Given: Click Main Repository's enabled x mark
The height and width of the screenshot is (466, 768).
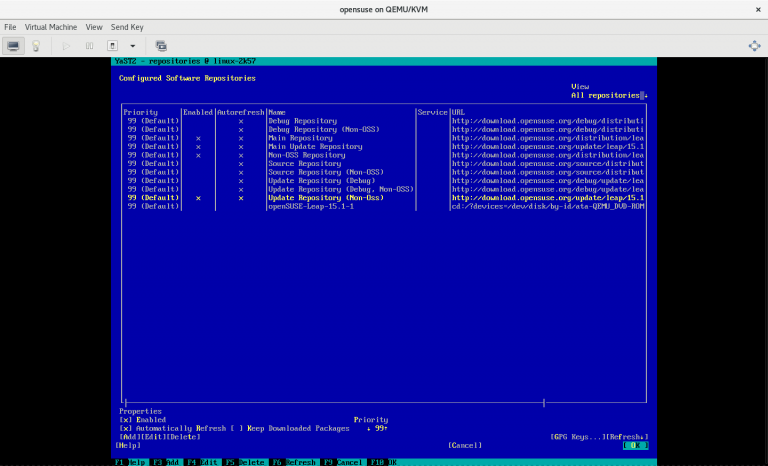Looking at the screenshot, I should tap(198, 138).
